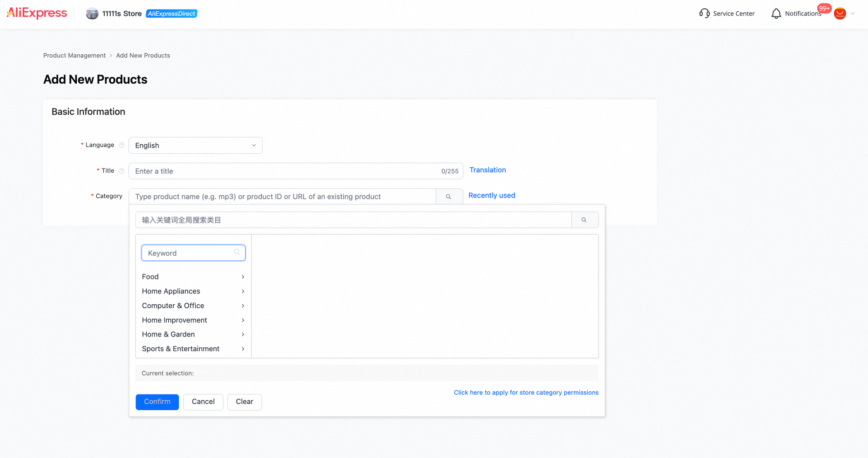Expand the Home Improvement chevron
Viewport: 868px width, 458px height.
[x=243, y=320]
